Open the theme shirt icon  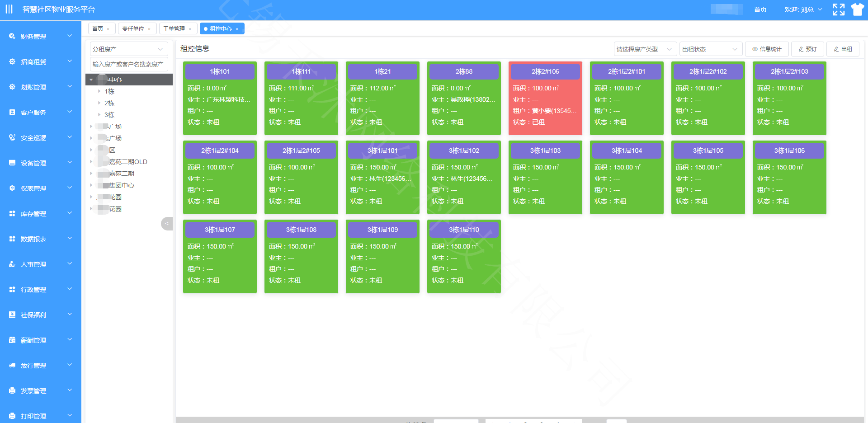[x=857, y=9]
